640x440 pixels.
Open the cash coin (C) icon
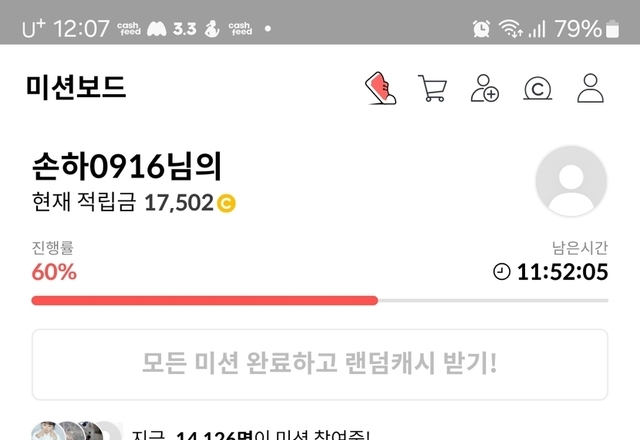538,89
